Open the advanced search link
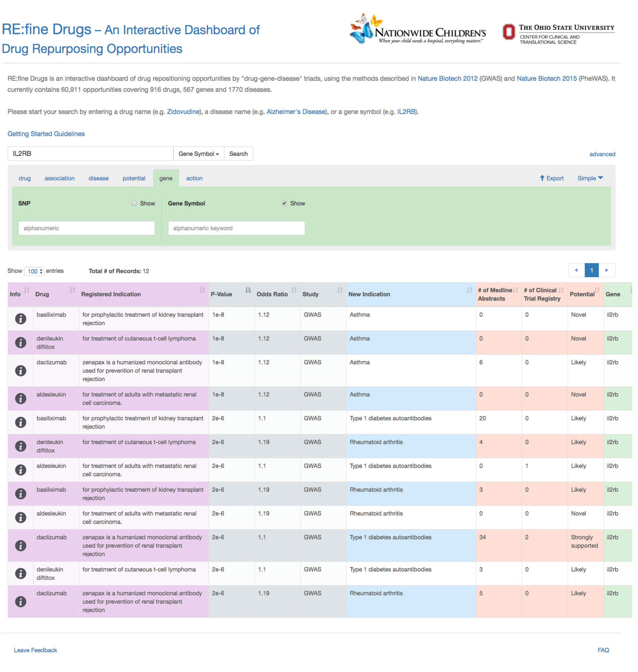 (602, 154)
